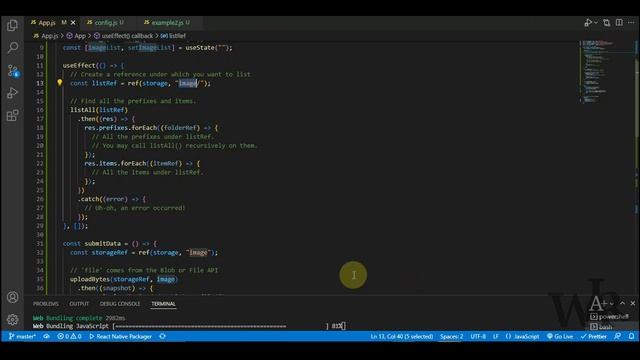Switch to config.js editor tab
This screenshot has height=360, width=640.
[x=105, y=22]
